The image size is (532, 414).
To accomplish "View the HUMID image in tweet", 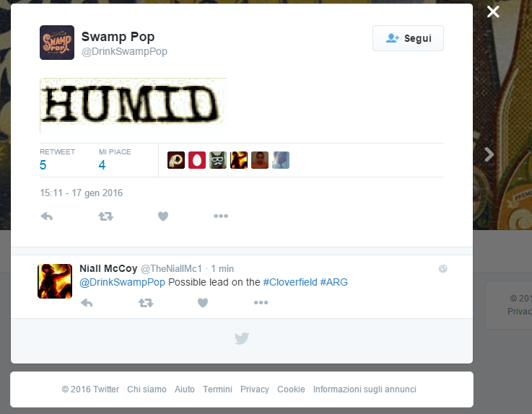I will pyautogui.click(x=133, y=105).
